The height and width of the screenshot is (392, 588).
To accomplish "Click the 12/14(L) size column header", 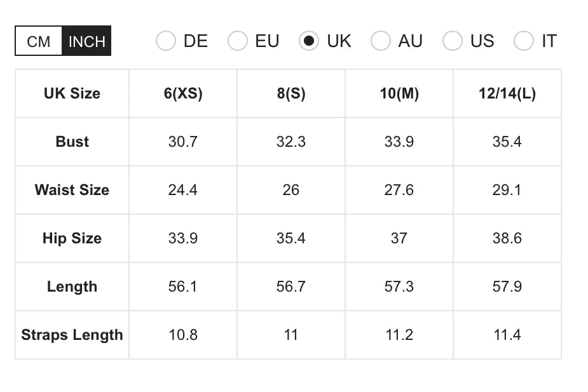I will tap(507, 93).
